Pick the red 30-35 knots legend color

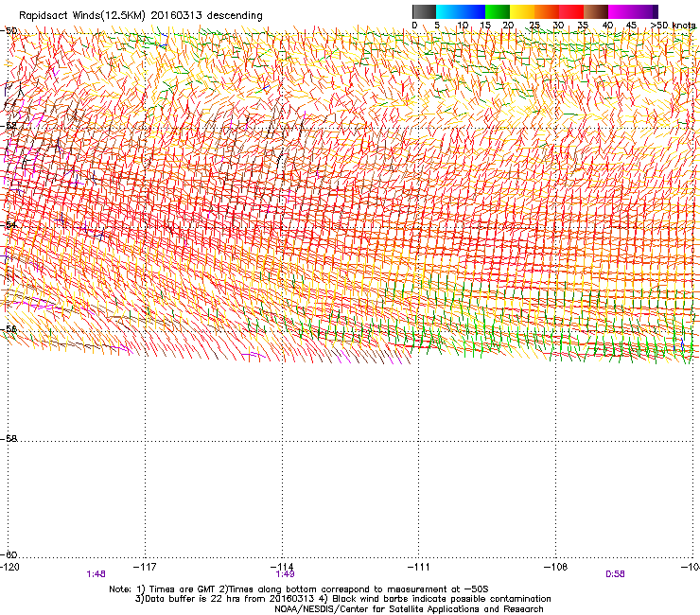(571, 11)
